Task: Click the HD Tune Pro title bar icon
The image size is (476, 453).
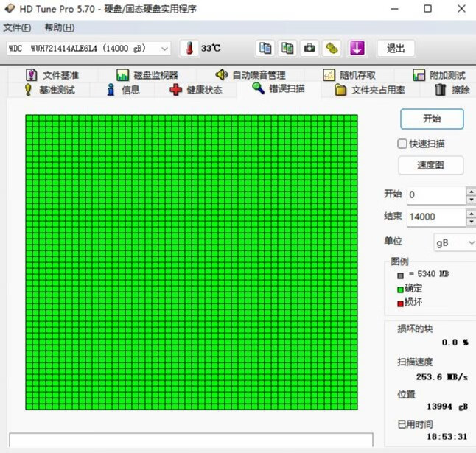Action: click(10, 9)
